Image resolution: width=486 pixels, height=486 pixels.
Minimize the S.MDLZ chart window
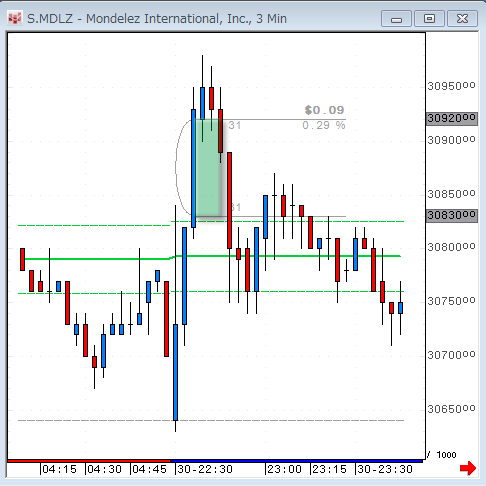point(396,19)
